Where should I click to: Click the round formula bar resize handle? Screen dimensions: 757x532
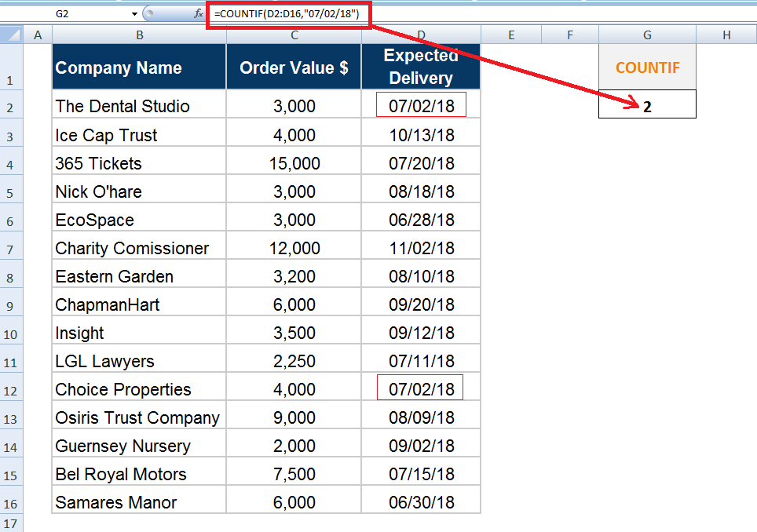click(x=150, y=14)
